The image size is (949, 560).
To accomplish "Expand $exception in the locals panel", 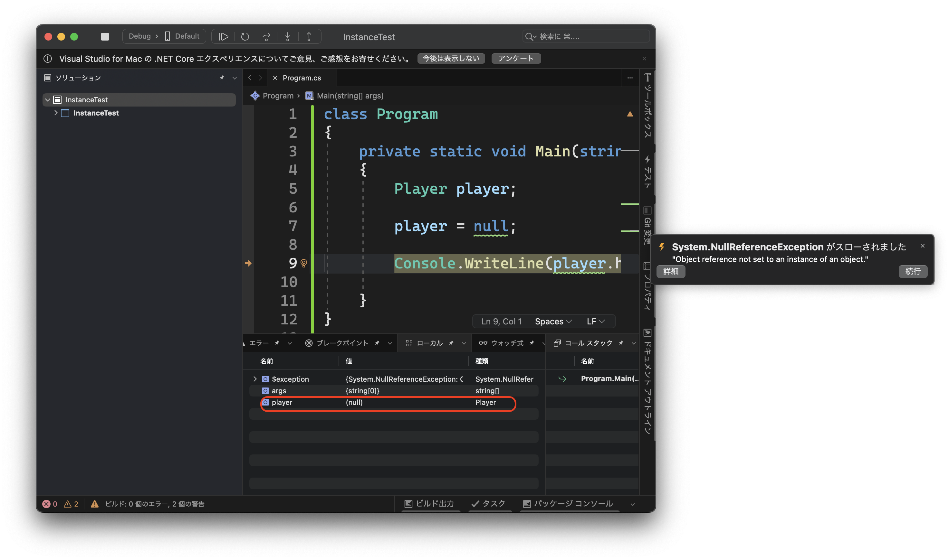I will point(255,379).
